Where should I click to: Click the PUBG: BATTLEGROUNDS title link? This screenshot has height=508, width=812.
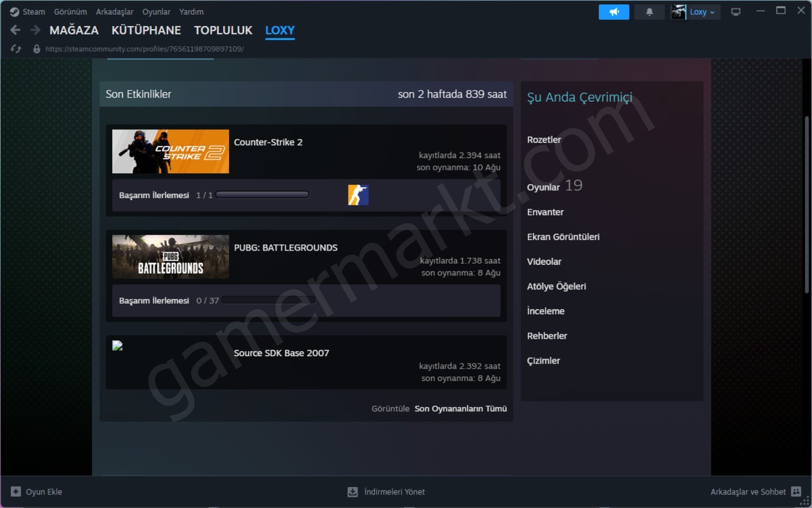click(286, 248)
